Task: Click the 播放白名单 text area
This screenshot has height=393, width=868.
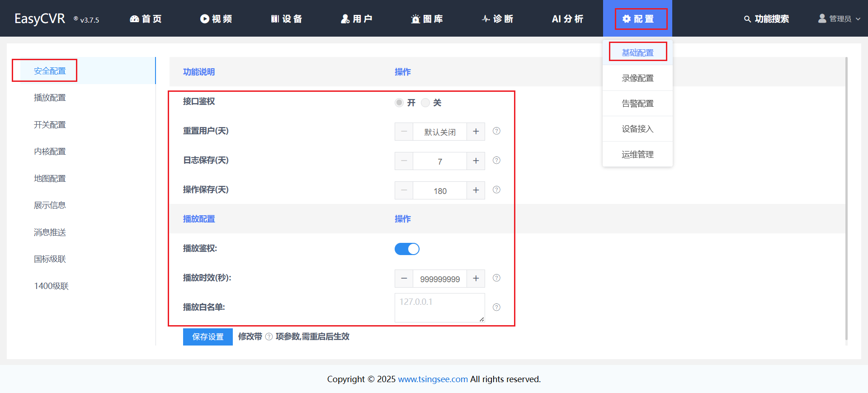Action: tap(440, 308)
